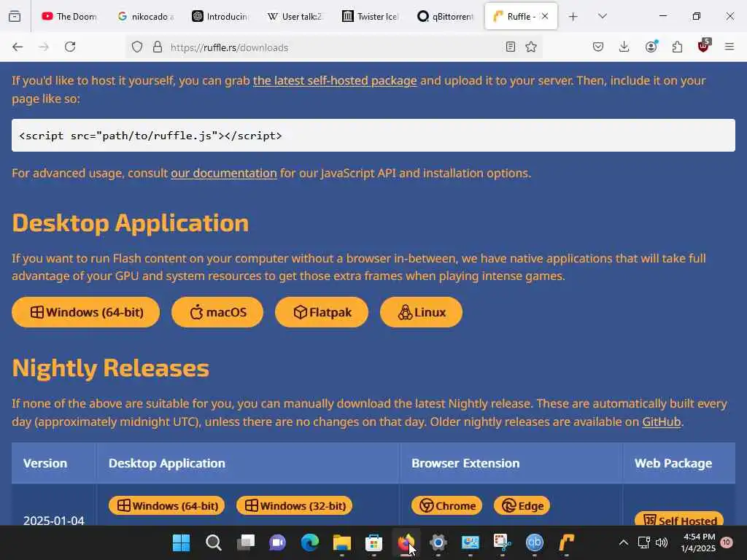Open the Snipping Tool taskbar icon
Viewport: 747px width, 560px height.
(502, 542)
